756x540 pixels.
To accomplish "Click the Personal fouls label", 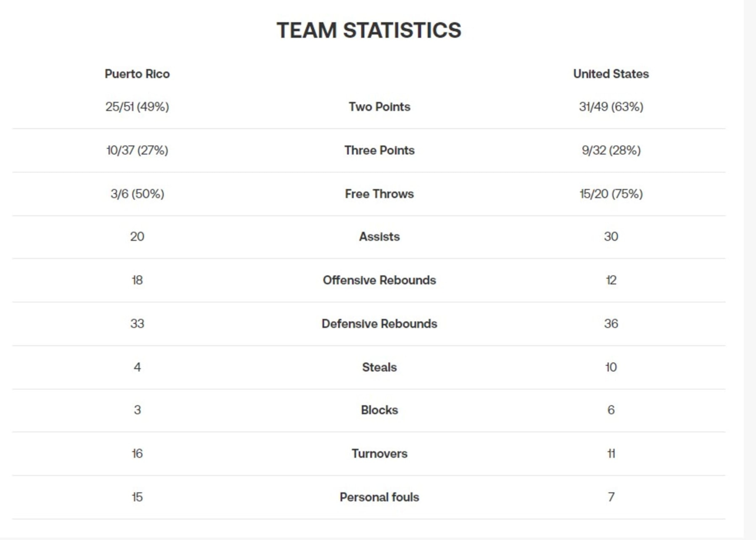I will point(379,498).
